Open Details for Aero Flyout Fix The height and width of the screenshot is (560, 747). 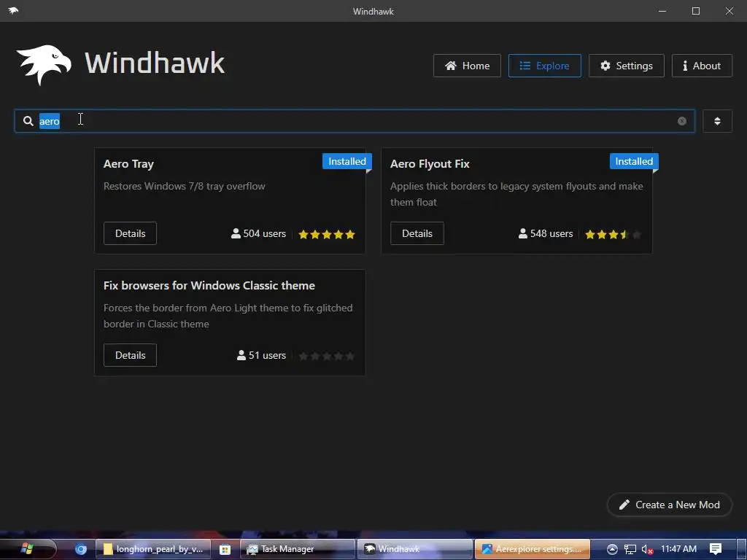click(417, 233)
